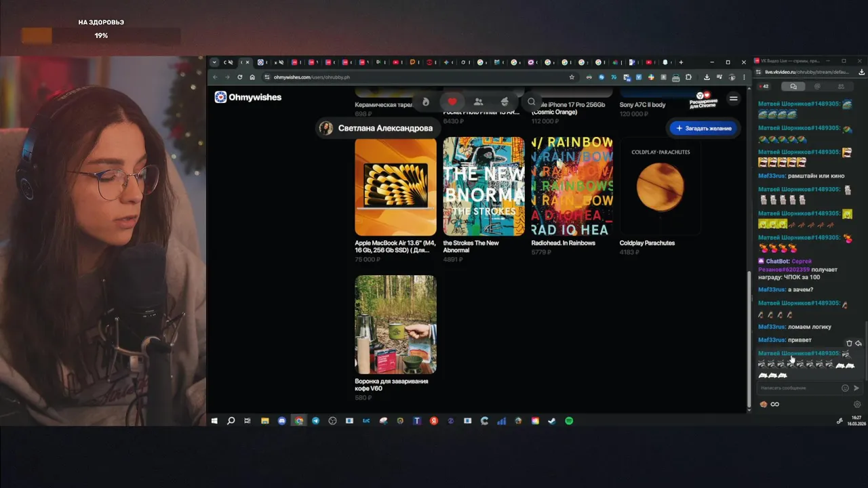Open the hamburger menu on Ohmywishes
Image resolution: width=868 pixels, height=488 pixels.
733,98
